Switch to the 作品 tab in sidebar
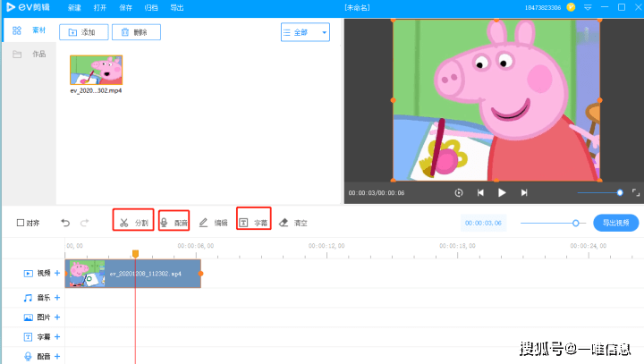This screenshot has width=644, height=364. [x=30, y=55]
